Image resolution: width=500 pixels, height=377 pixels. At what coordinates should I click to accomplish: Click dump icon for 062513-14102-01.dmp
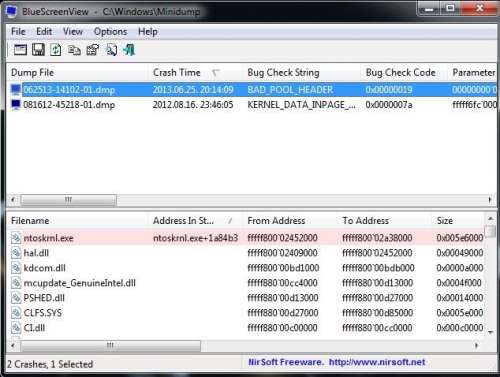coord(16,90)
